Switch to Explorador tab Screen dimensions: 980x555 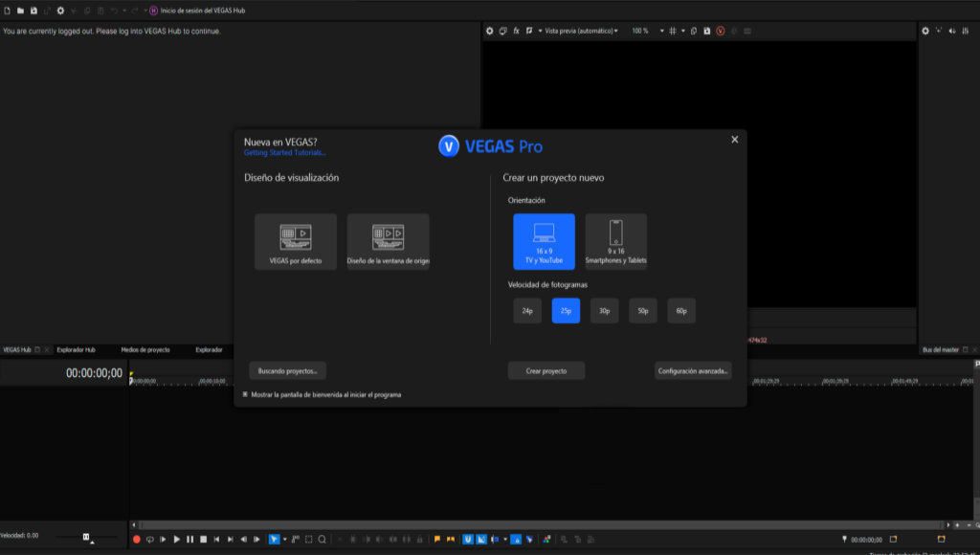(x=209, y=350)
